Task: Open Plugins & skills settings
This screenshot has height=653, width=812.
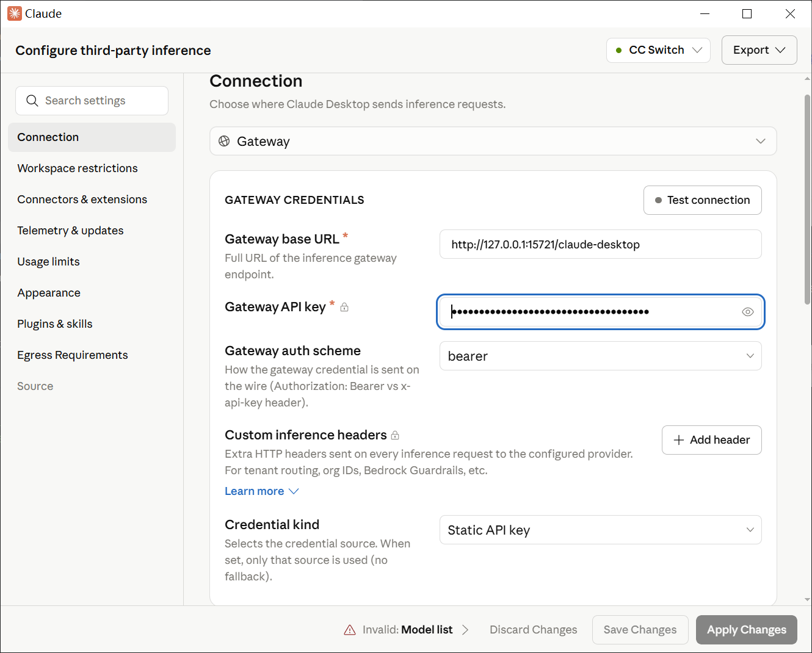Action: pos(92,324)
